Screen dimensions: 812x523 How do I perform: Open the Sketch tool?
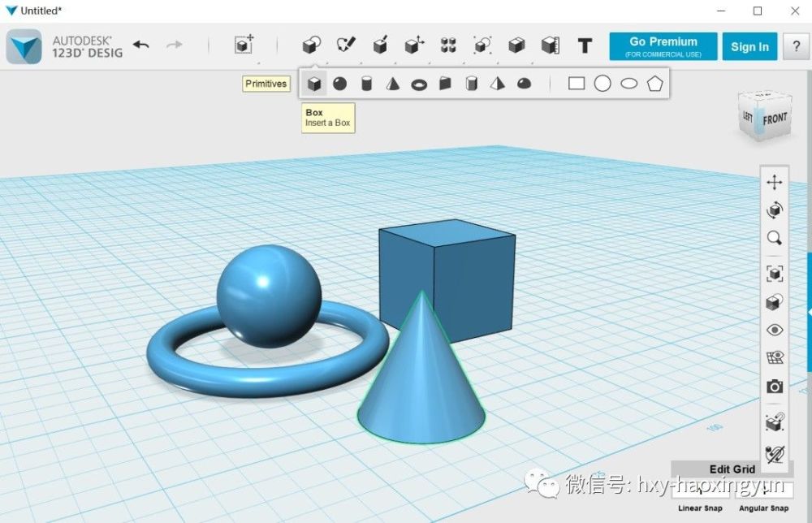pos(345,46)
